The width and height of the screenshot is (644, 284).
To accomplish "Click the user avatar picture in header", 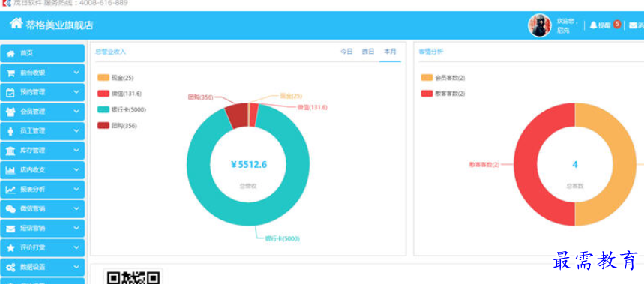I will 539,25.
